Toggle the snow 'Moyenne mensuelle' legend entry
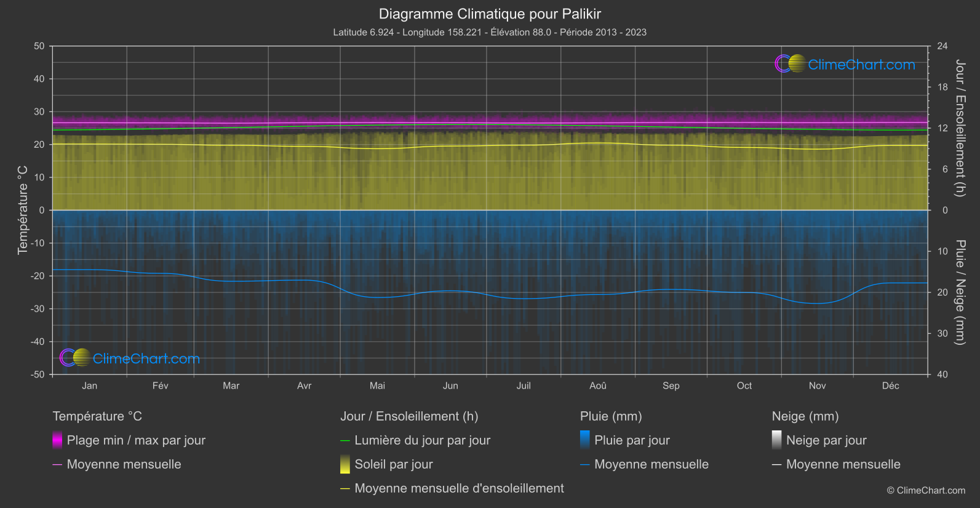Image resolution: width=980 pixels, height=508 pixels. (843, 464)
